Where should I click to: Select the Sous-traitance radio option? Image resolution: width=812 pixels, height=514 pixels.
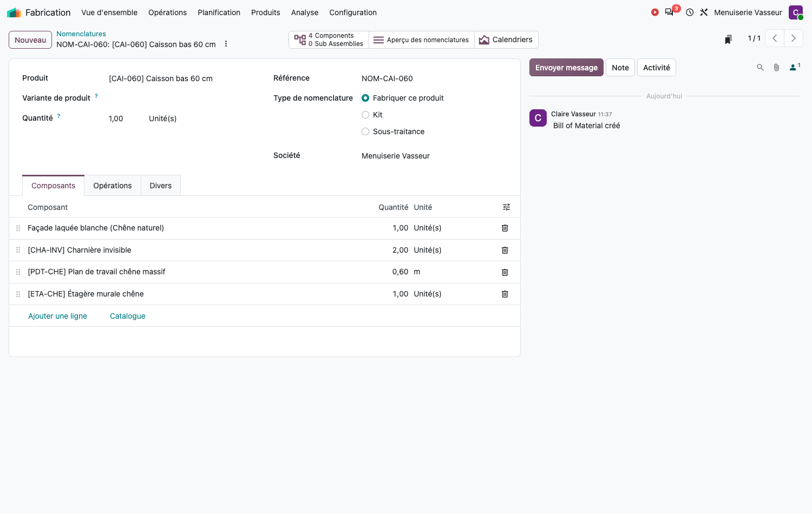(x=365, y=131)
